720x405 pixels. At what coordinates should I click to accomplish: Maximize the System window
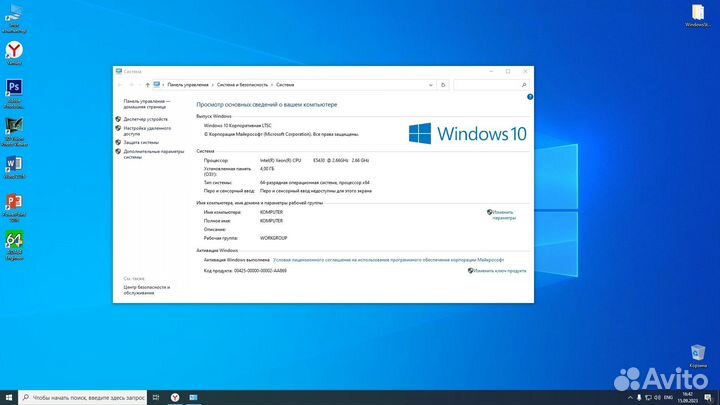[x=508, y=72]
